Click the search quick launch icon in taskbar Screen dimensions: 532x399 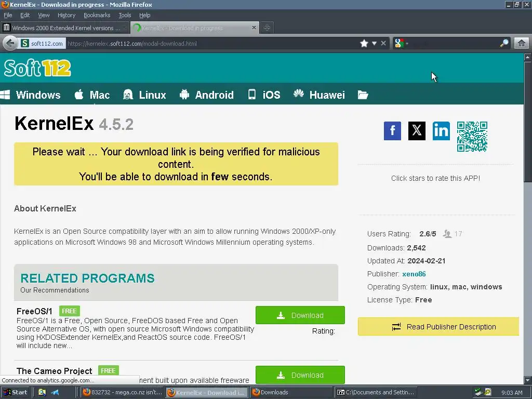(x=42, y=393)
